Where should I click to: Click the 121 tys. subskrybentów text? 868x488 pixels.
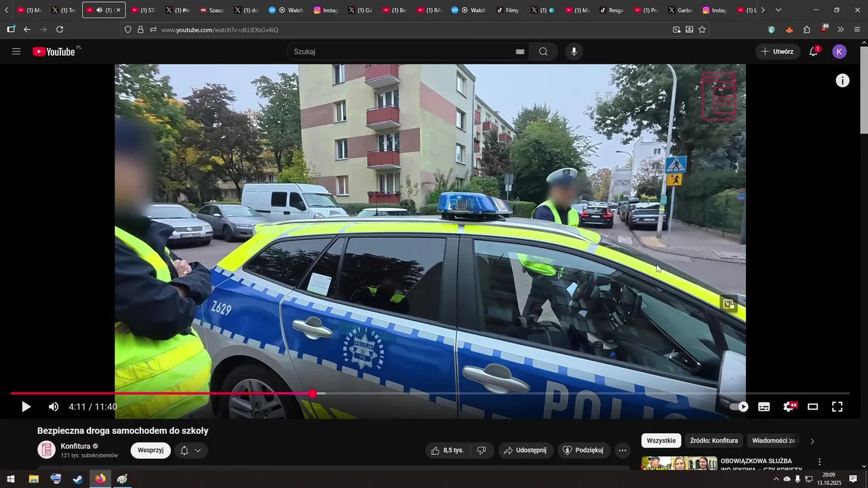point(90,455)
